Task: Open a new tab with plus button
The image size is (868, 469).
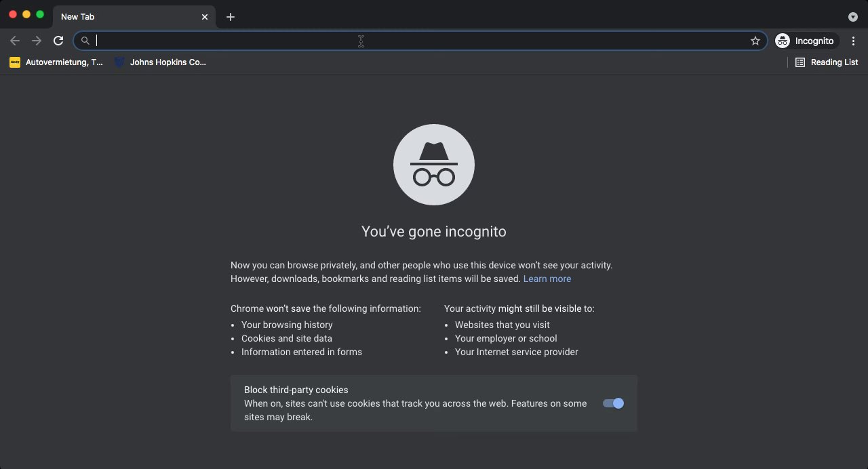Action: coord(231,17)
